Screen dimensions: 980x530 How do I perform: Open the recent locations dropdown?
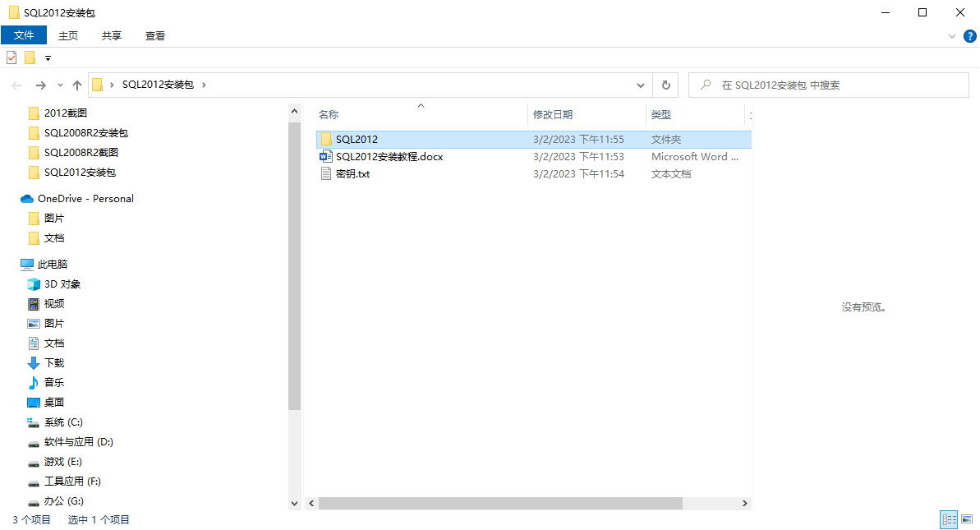coord(60,85)
